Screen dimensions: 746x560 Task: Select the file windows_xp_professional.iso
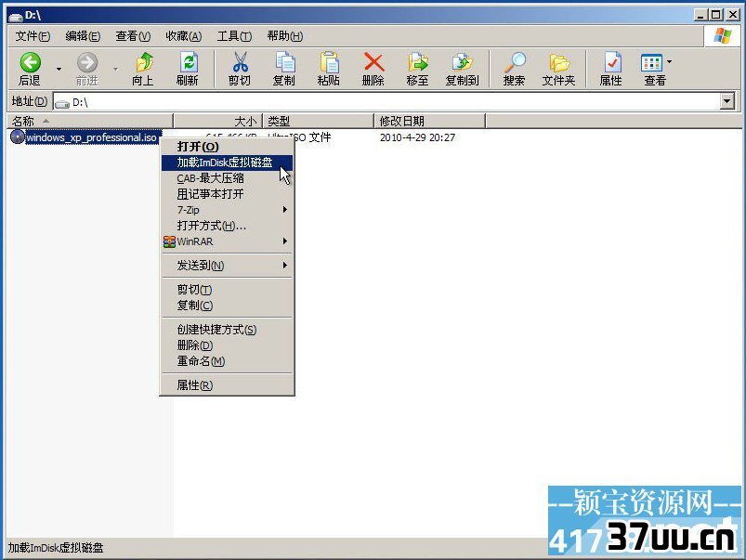(x=91, y=137)
